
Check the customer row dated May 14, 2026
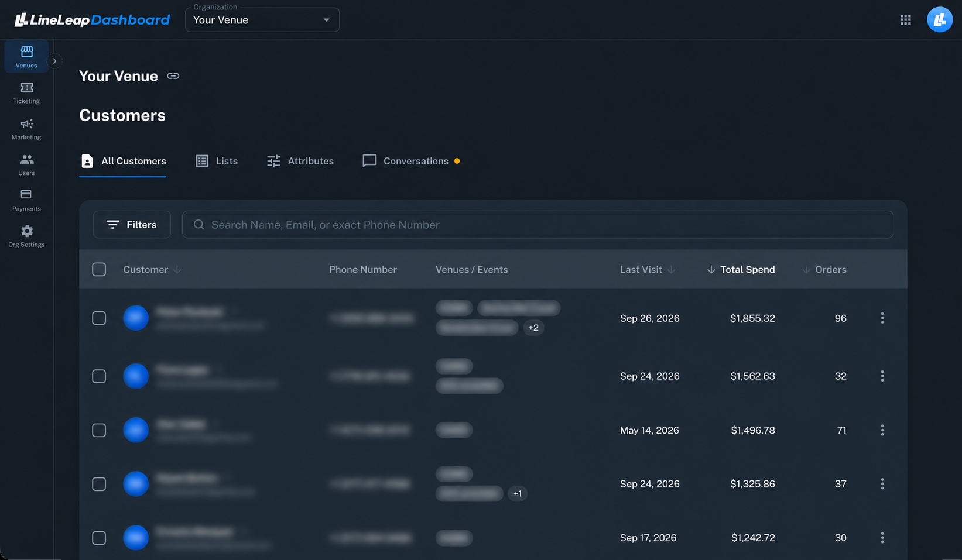coord(99,430)
